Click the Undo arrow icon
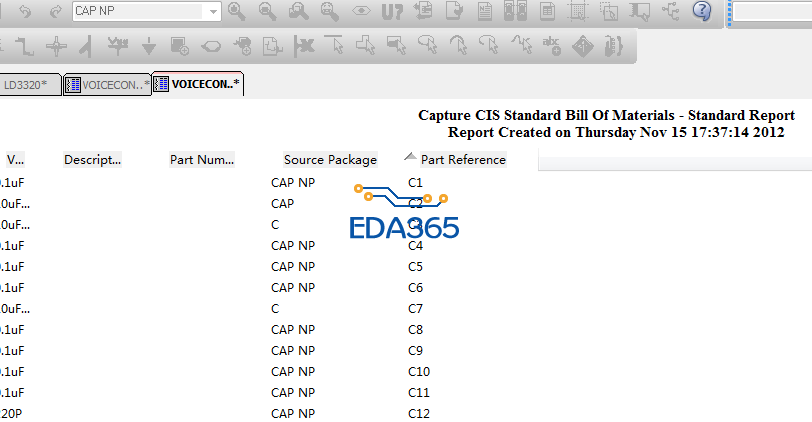 (25, 11)
